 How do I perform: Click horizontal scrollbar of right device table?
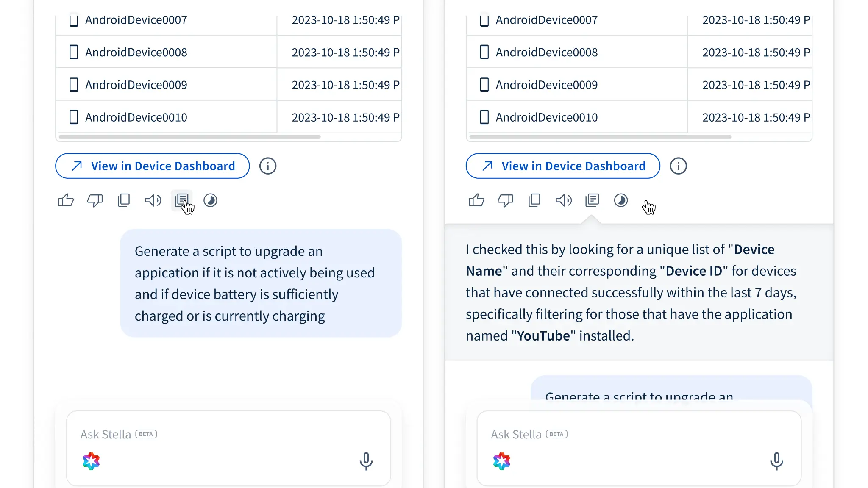(600, 137)
